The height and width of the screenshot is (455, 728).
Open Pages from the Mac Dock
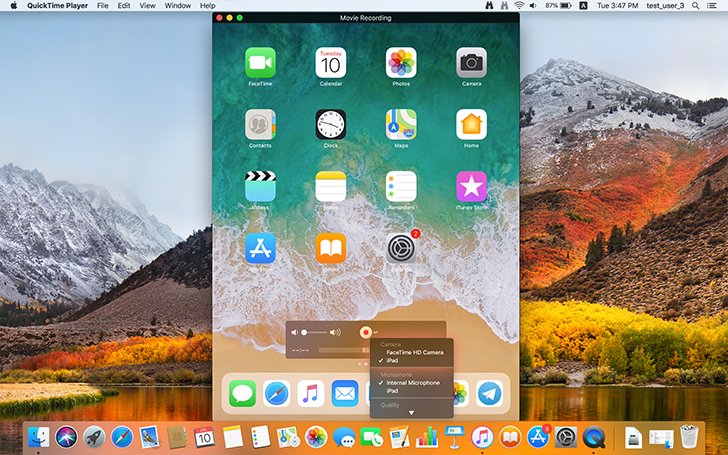(399, 437)
